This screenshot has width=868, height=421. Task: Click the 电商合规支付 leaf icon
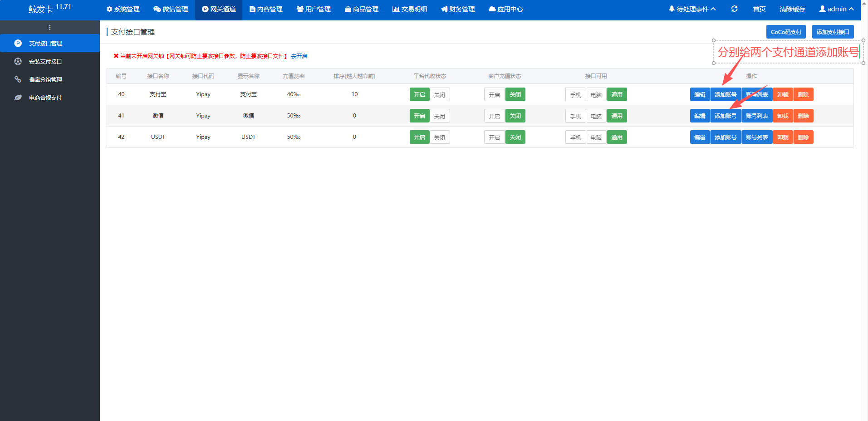click(x=18, y=98)
